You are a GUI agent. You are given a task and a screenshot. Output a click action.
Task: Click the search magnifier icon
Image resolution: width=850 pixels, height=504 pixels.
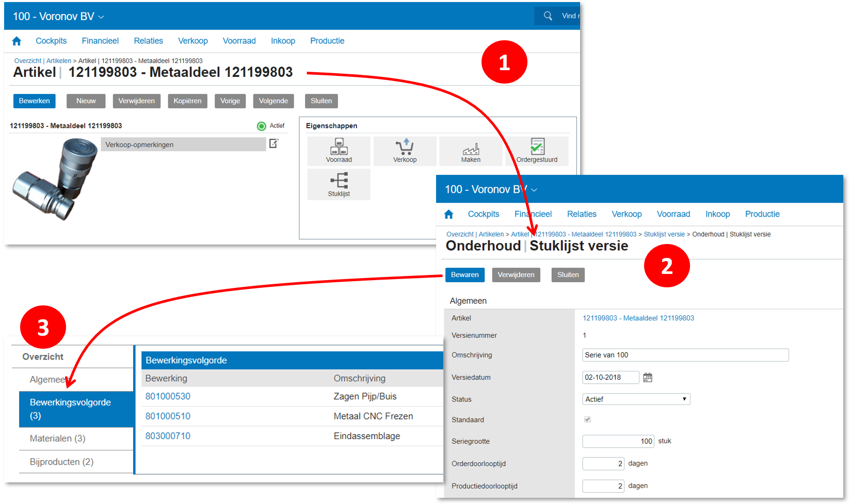point(548,16)
